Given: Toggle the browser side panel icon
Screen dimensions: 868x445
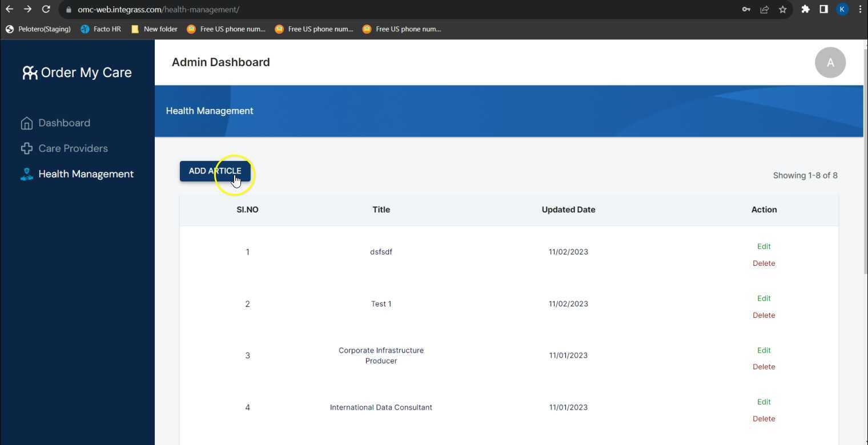Looking at the screenshot, I should pyautogui.click(x=823, y=9).
